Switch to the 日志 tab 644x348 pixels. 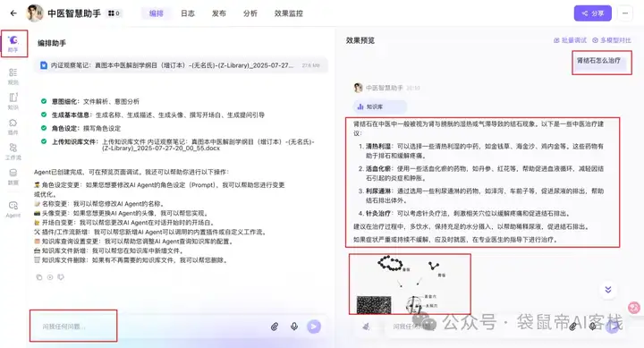[188, 13]
